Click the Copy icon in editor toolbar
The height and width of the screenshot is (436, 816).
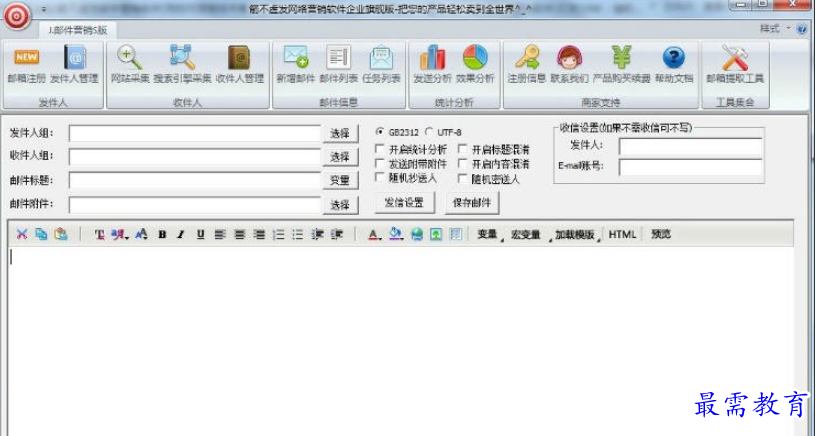[x=41, y=234]
